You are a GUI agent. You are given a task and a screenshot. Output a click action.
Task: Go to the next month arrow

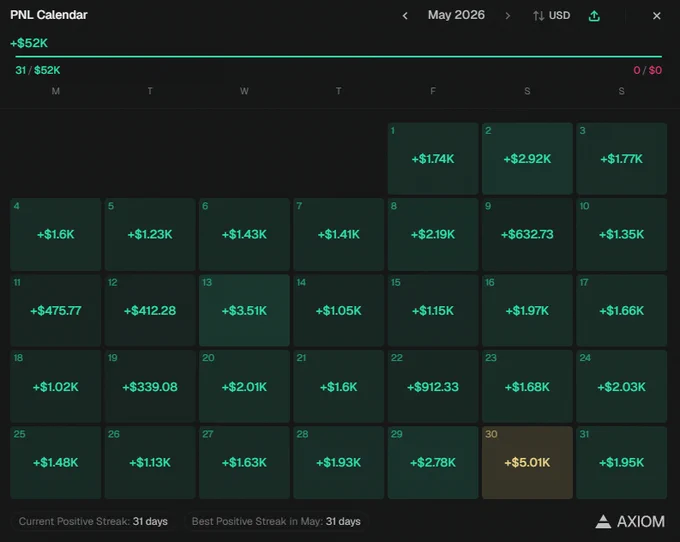pyautogui.click(x=507, y=16)
